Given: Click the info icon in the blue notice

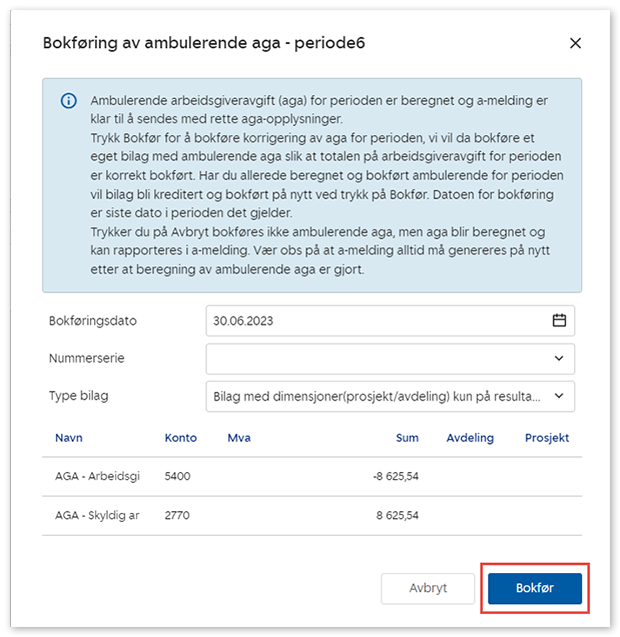Looking at the screenshot, I should 68,101.
